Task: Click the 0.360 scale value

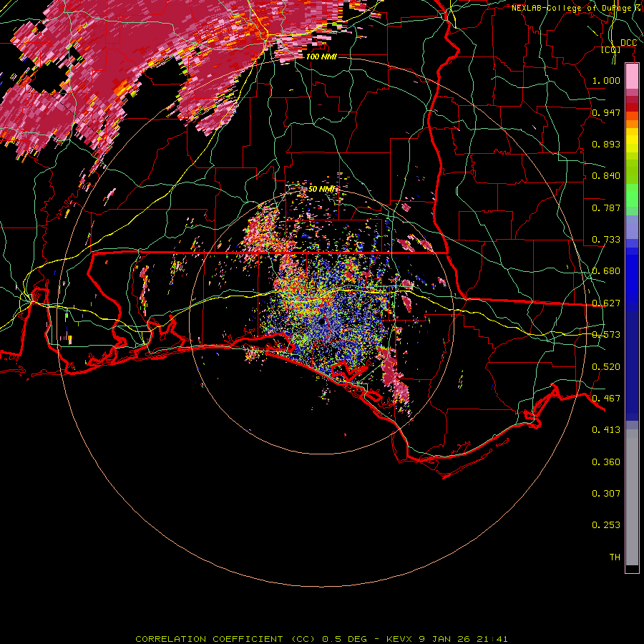Action: (606, 462)
